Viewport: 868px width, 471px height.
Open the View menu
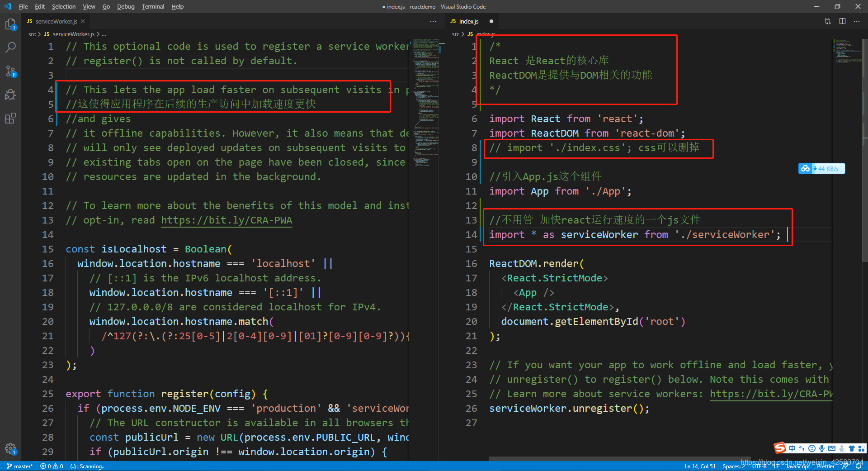pyautogui.click(x=89, y=6)
